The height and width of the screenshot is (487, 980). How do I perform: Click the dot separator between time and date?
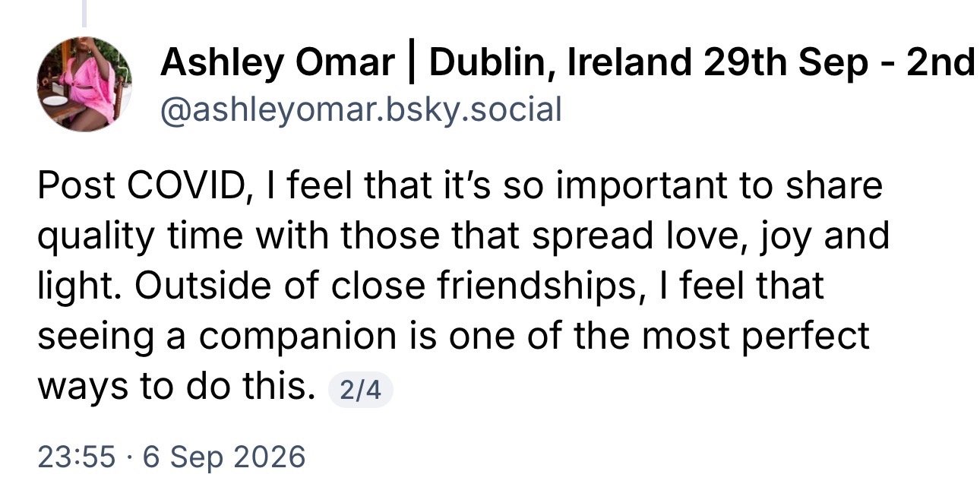coord(129,457)
